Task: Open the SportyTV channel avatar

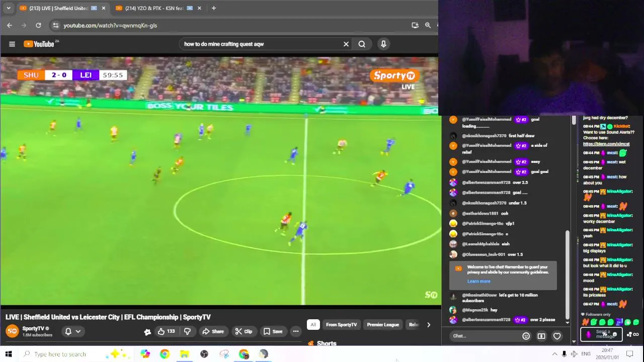Action: (12, 331)
